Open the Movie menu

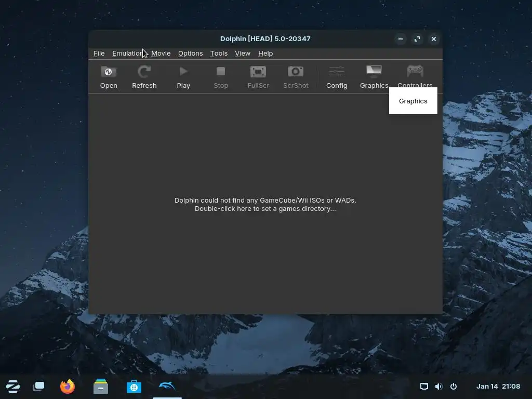point(161,54)
